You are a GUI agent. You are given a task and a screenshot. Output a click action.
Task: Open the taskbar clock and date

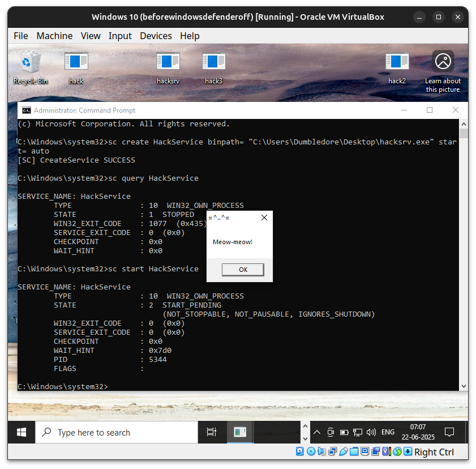[418, 432]
